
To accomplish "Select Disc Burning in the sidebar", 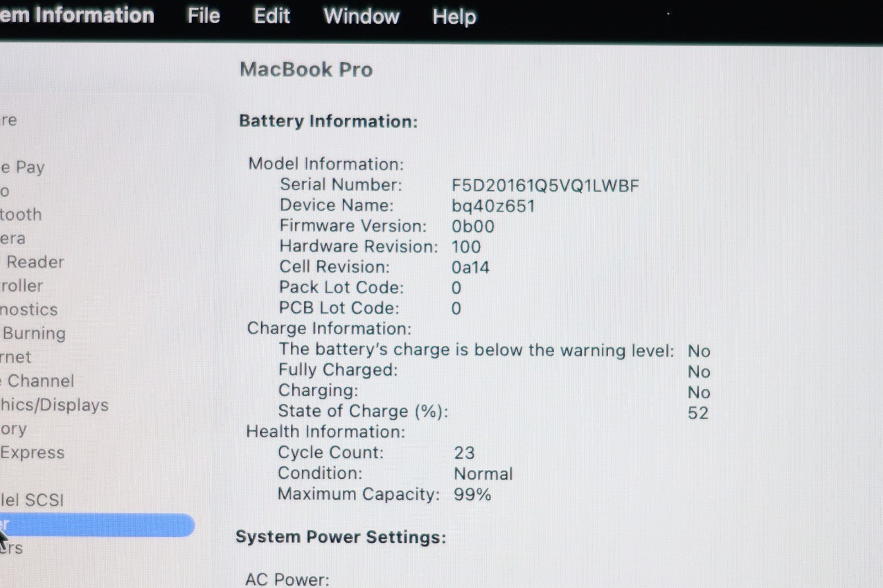I will pos(33,333).
